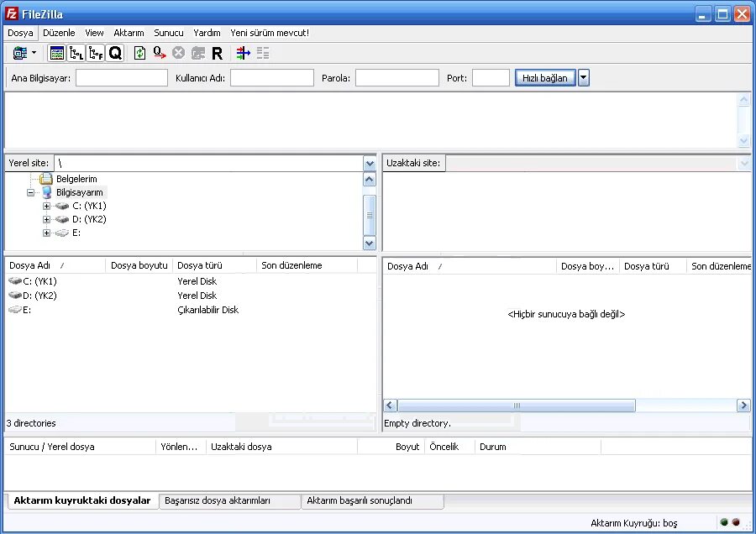Screen dimensions: 756x534
Task: Sort local files by Son düzenleme
Action: point(307,265)
